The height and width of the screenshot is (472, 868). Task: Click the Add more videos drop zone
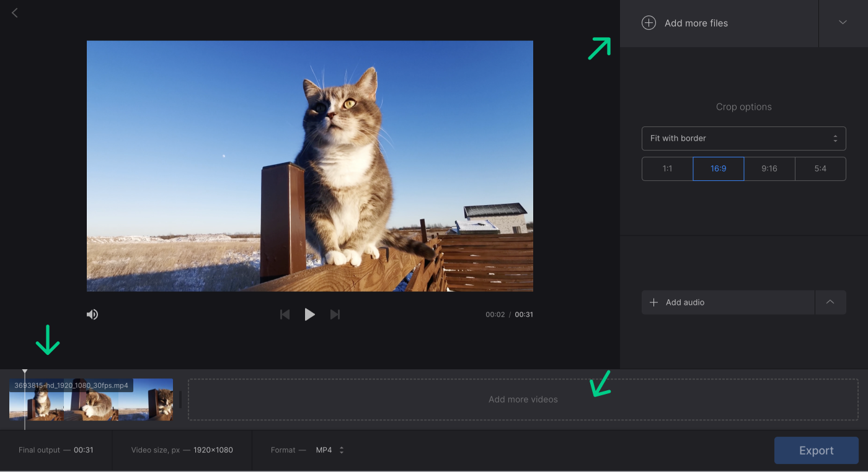click(523, 400)
